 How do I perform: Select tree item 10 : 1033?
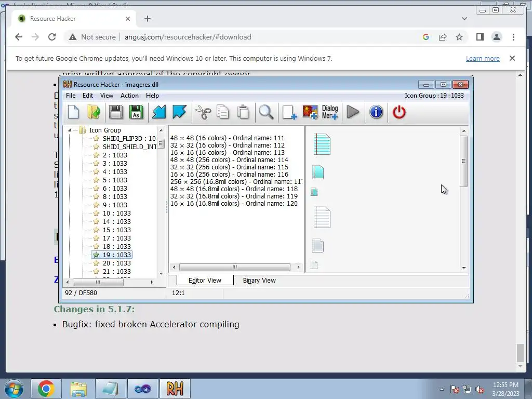116,213
